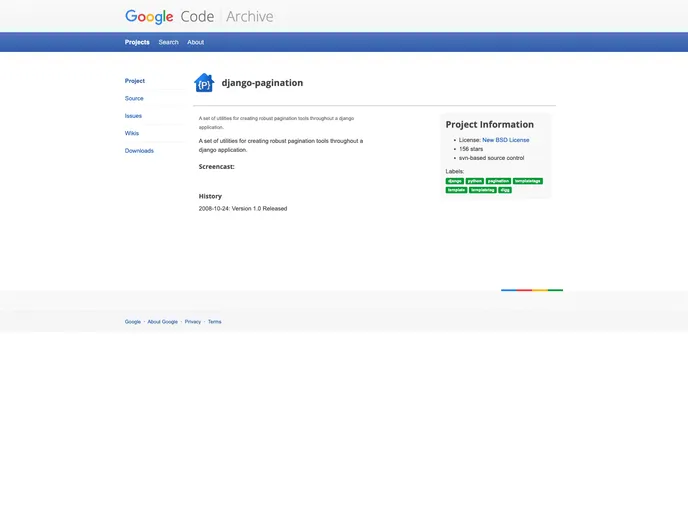Click the '156 stars' text
This screenshot has height=512, width=688.
(x=471, y=149)
